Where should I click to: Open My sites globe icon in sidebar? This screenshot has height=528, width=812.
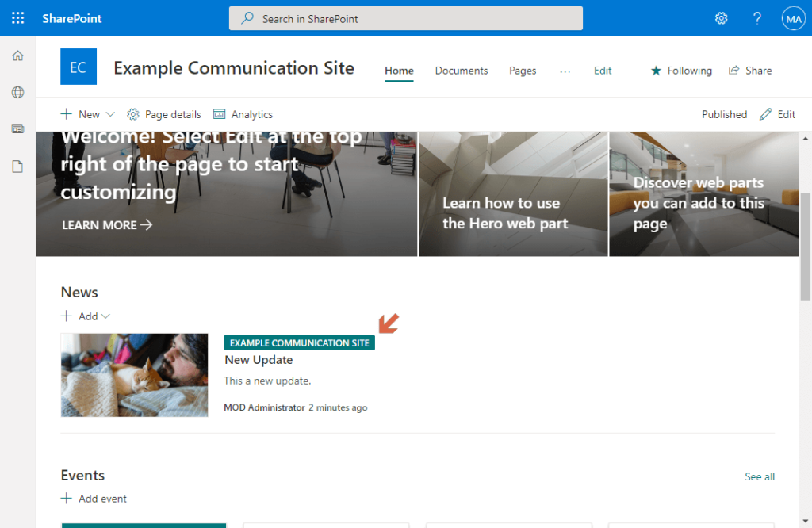coord(17,92)
